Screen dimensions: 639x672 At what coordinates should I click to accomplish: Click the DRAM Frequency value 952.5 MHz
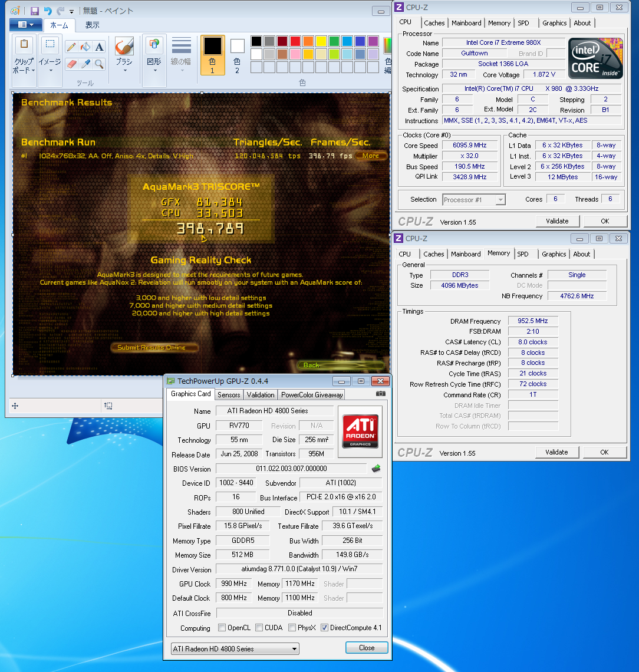click(533, 321)
